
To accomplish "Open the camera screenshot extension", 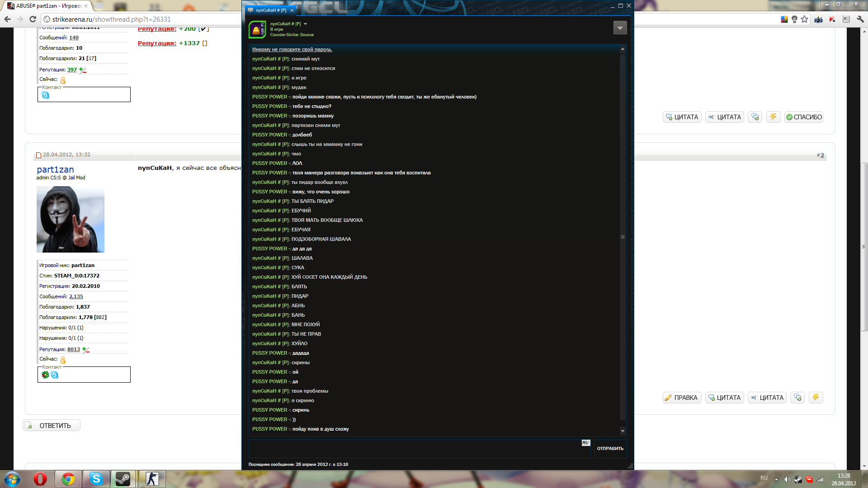I will coord(818,19).
